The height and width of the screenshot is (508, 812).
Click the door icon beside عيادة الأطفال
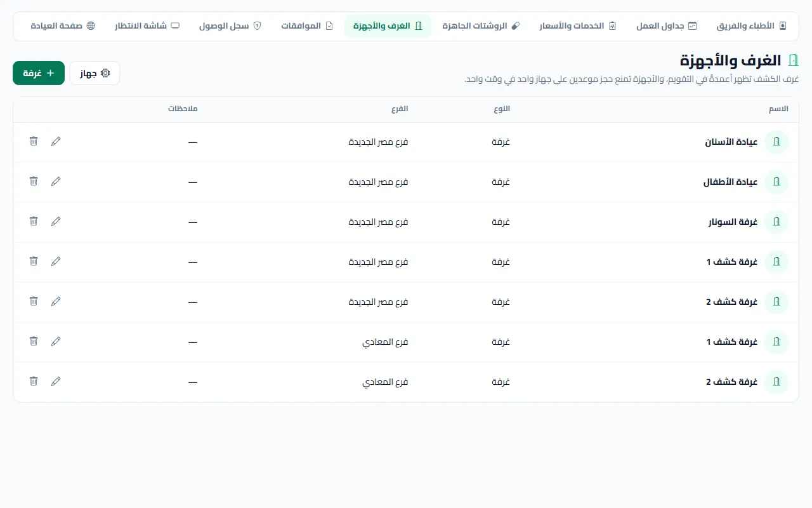[x=776, y=182]
